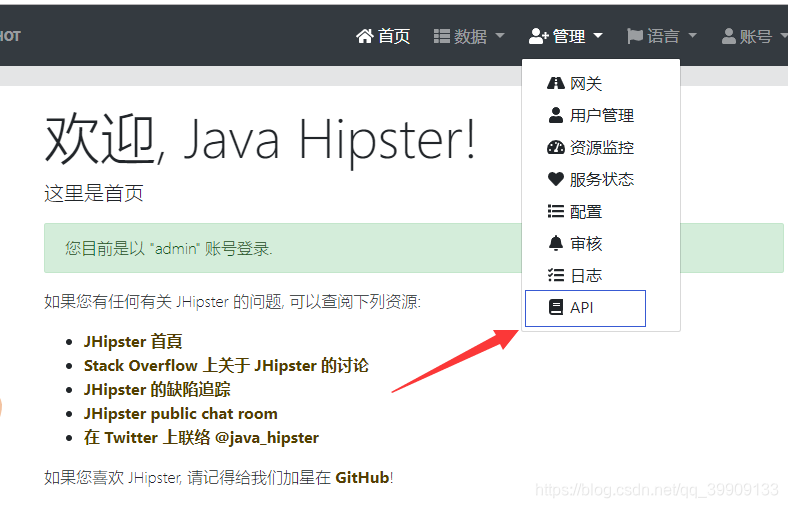Open the 账号 navbar menu
This screenshot has height=508, width=788.
[754, 36]
